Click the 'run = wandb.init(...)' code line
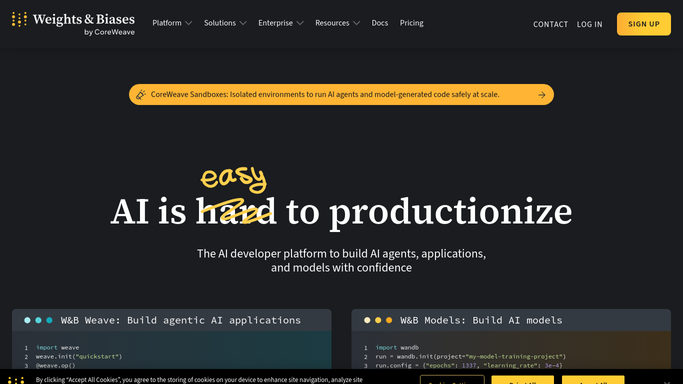 pyautogui.click(x=470, y=357)
